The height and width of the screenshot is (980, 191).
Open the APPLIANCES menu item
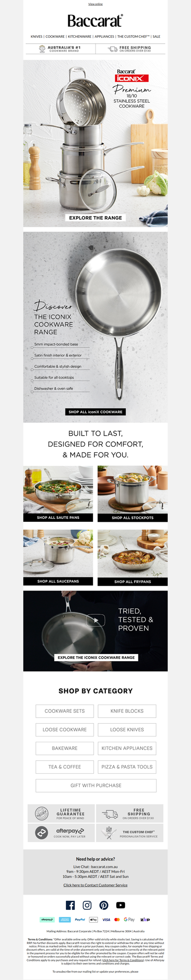104,36
